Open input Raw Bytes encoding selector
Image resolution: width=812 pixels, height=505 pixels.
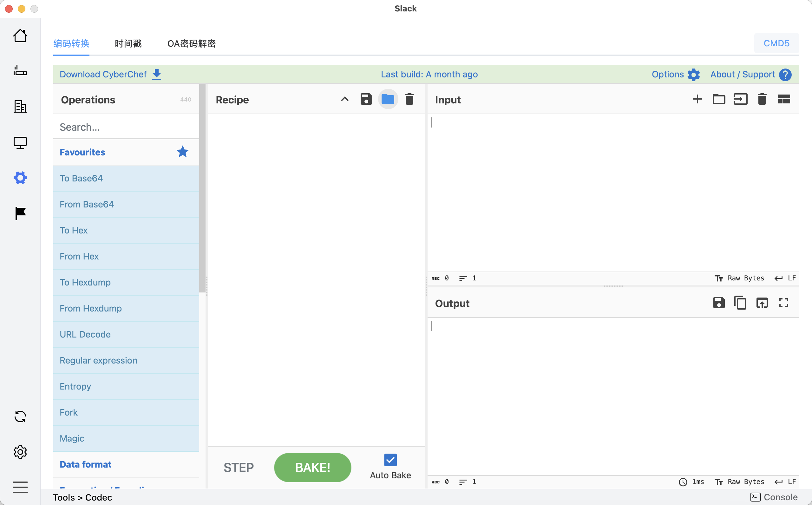coord(739,278)
